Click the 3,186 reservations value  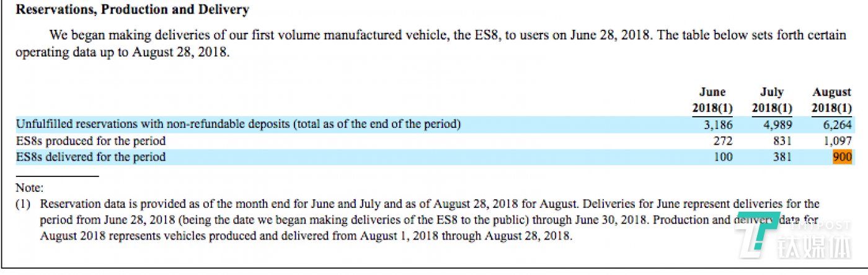click(719, 124)
